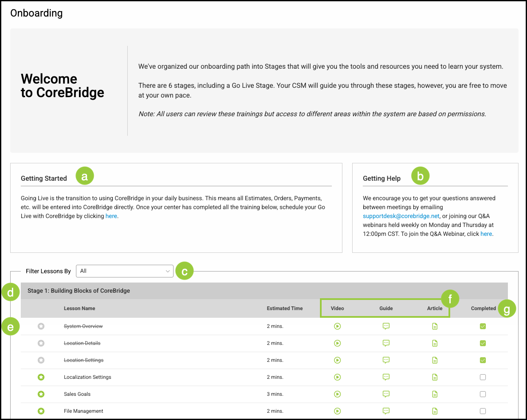This screenshot has height=420, width=527.
Task: Uncheck Completed for System Overview
Action: [x=483, y=326]
